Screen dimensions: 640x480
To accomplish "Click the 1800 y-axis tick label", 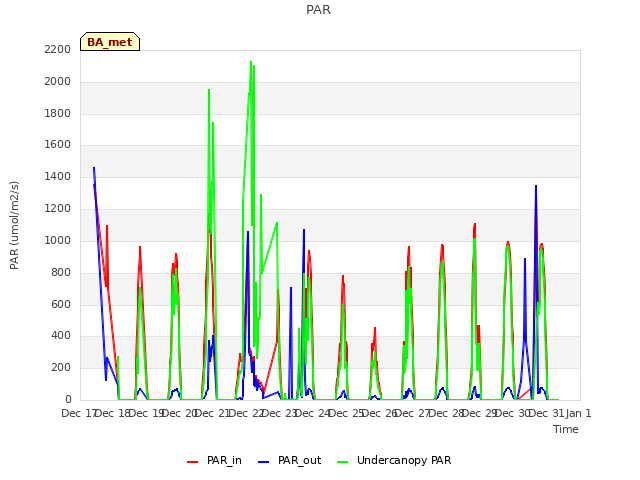I will click(58, 113).
